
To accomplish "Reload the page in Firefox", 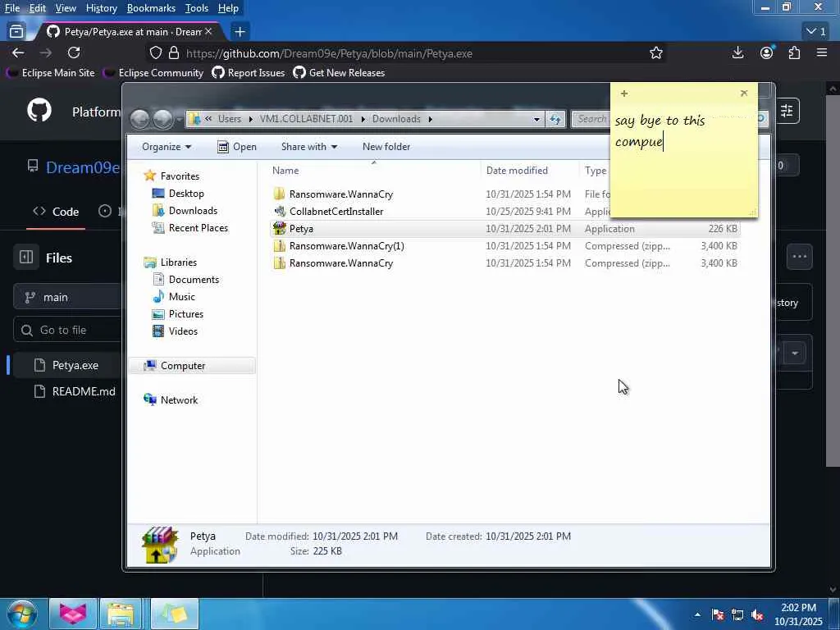I will [x=74, y=52].
